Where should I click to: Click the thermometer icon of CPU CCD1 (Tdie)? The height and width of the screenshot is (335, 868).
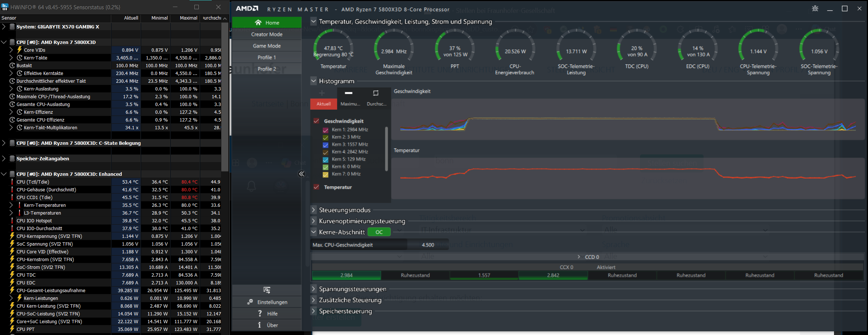(x=12, y=197)
